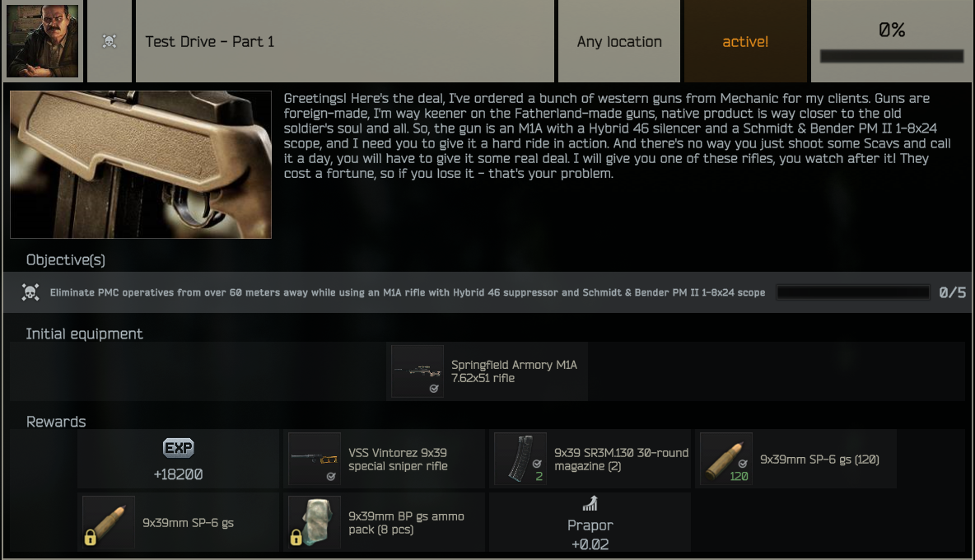Click the Springfield Armory M1A item label
The image size is (975, 560).
(x=514, y=371)
